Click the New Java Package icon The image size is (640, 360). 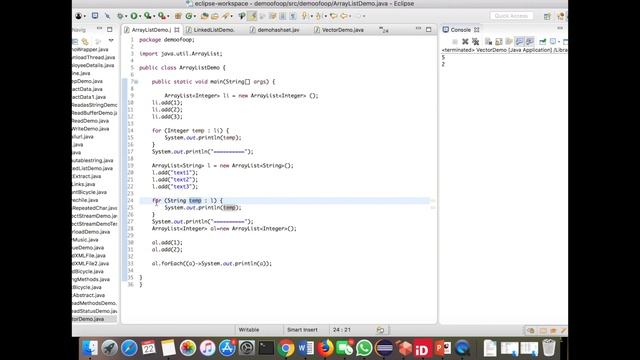pos(178,16)
